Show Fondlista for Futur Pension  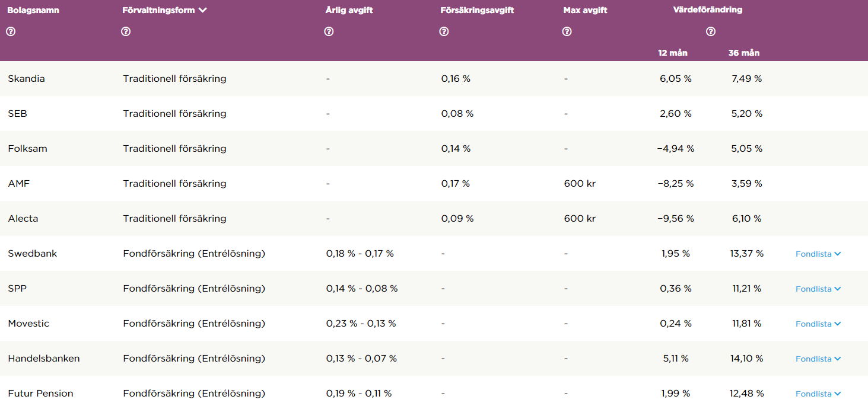tap(818, 394)
